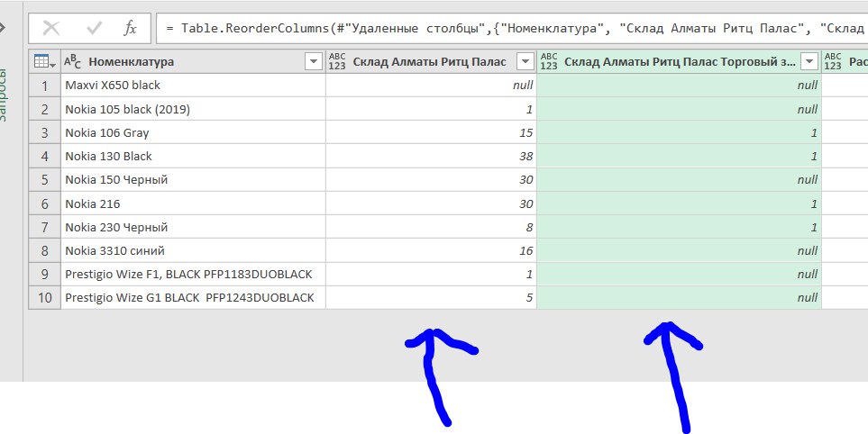Select row number 4
This screenshot has height=434, width=868.
[44, 157]
